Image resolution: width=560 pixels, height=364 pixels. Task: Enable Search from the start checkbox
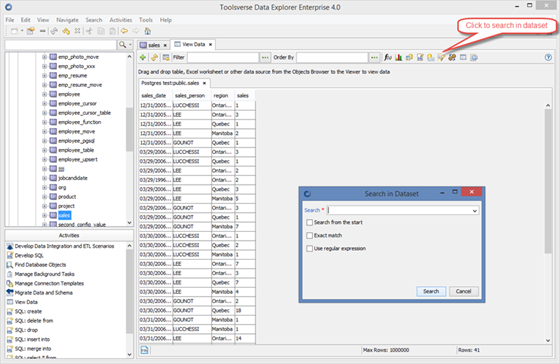[x=309, y=223]
